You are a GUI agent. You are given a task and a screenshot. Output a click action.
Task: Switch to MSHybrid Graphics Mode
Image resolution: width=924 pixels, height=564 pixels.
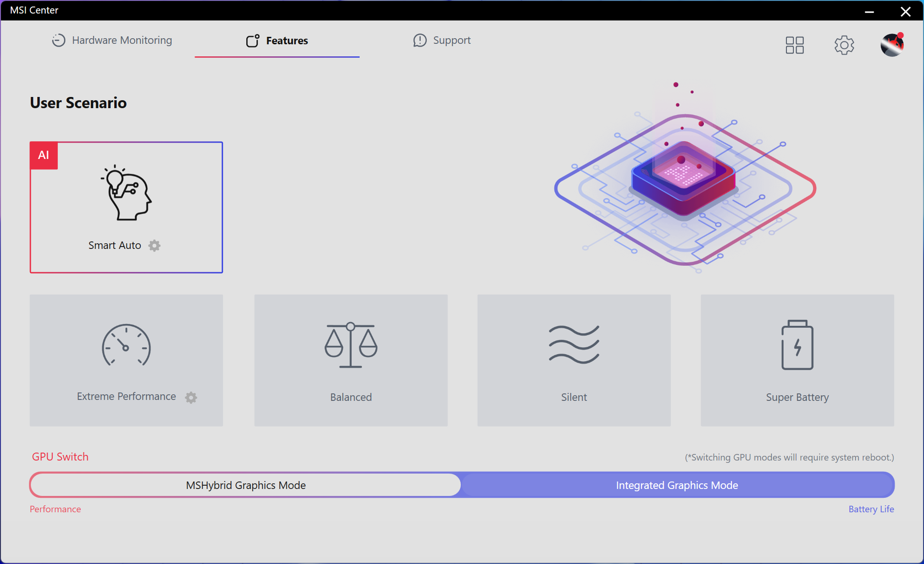pos(246,485)
